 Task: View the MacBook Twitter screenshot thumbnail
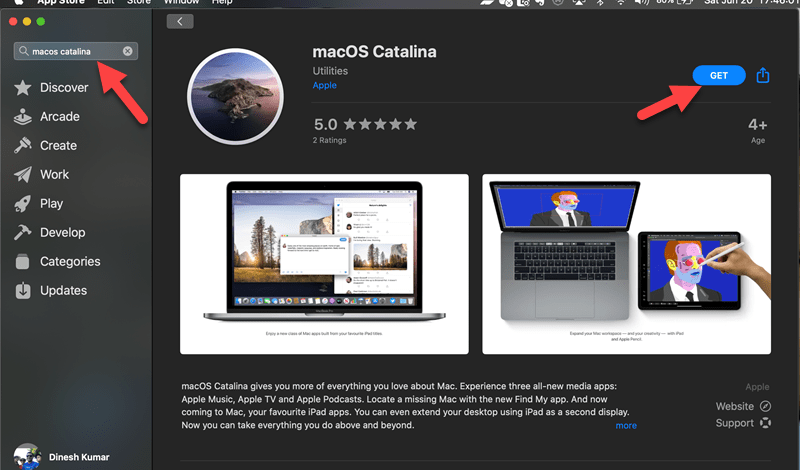coord(324,264)
